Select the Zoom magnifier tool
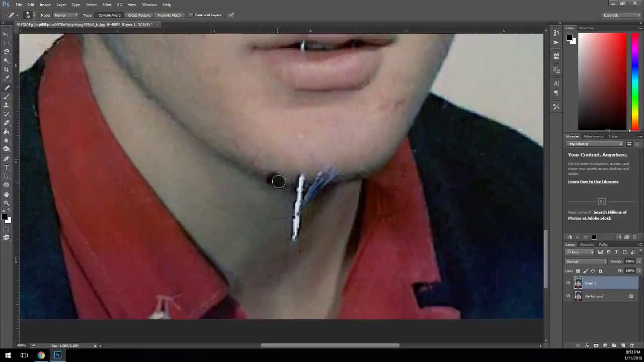The height and width of the screenshot is (362, 644). [x=7, y=203]
